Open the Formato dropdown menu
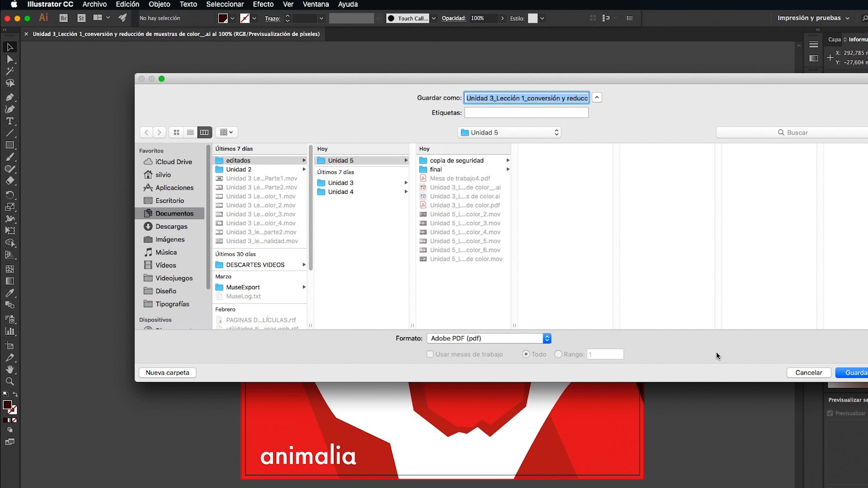This screenshot has height=488, width=868. pos(489,338)
